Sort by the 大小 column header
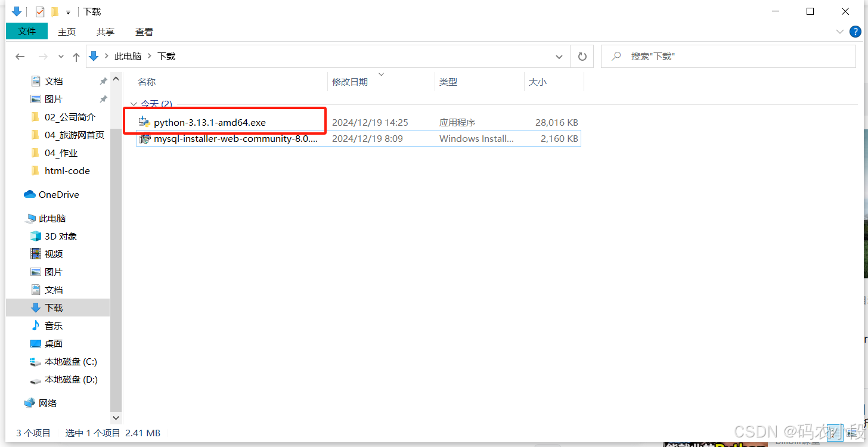The width and height of the screenshot is (868, 447). [538, 82]
